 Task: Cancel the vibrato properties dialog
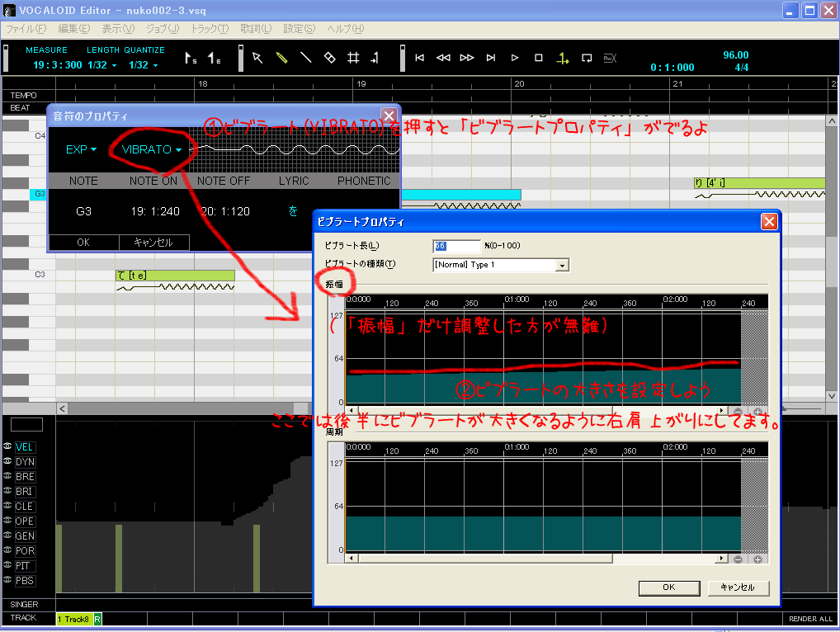tap(738, 587)
